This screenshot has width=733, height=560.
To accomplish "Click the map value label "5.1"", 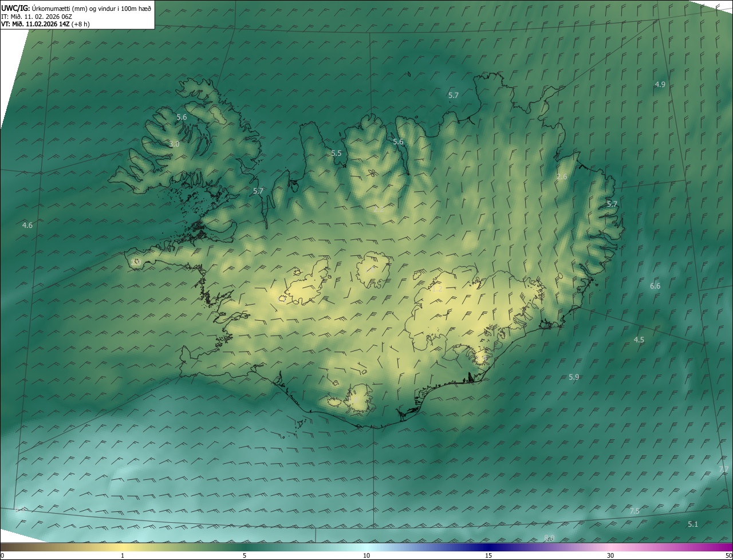I will tap(693, 524).
